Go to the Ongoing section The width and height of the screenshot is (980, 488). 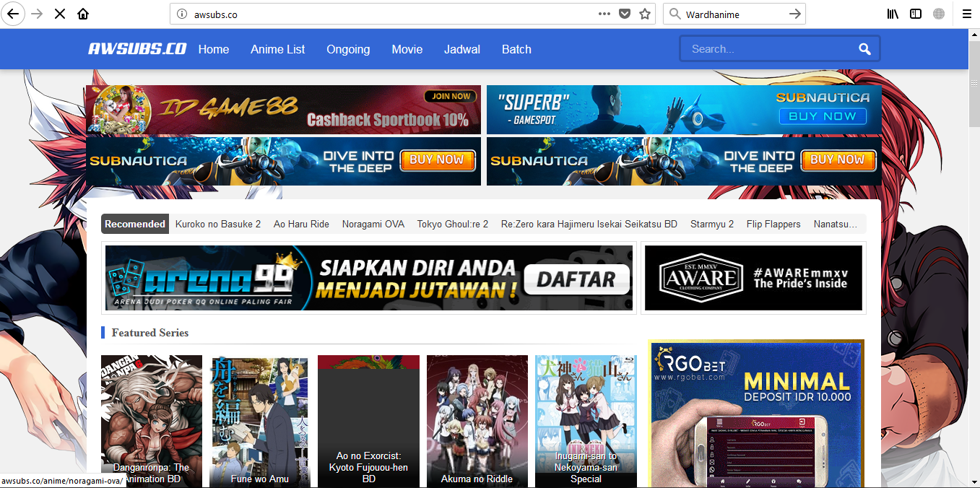pos(348,49)
